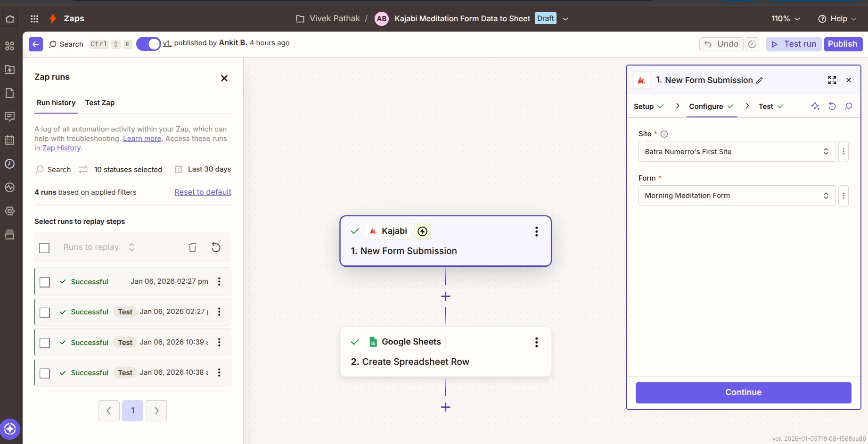868x444 pixels.
Task: Open the sidebar components grid icon
Action: coord(10,46)
